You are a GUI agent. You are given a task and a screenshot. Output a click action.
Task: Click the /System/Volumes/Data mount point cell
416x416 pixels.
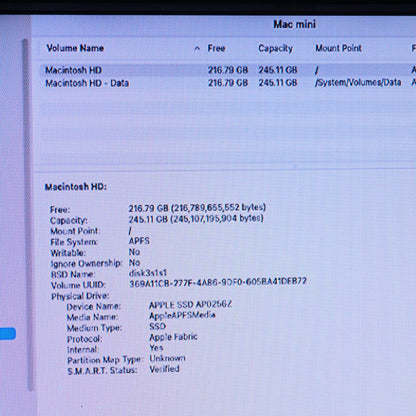tap(358, 82)
